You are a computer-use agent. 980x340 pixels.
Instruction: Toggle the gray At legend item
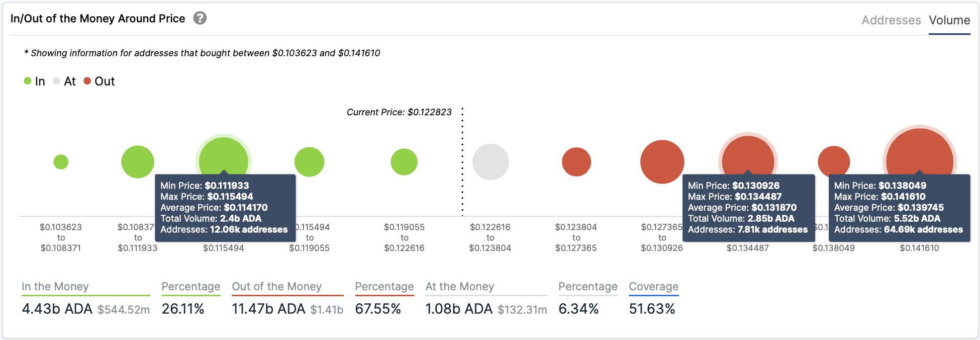[x=64, y=81]
